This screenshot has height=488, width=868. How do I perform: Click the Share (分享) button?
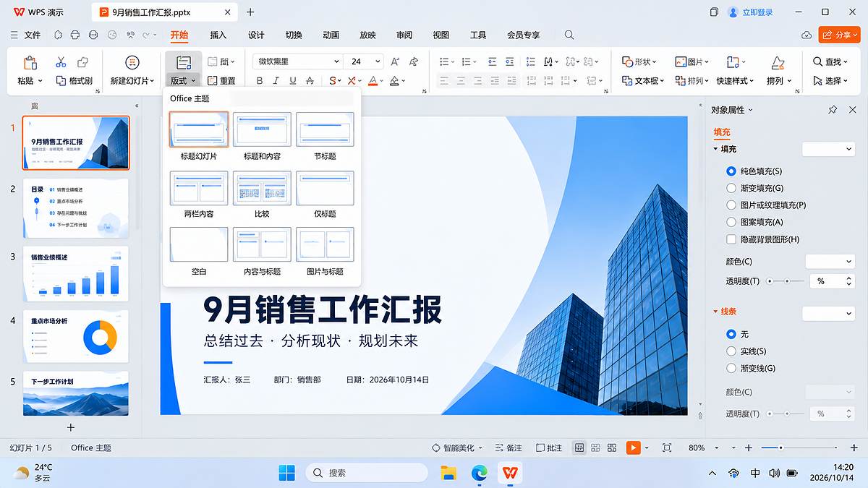point(839,35)
